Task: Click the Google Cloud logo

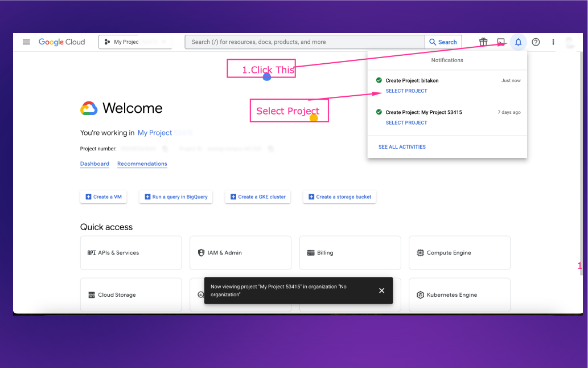Action: coord(62,42)
